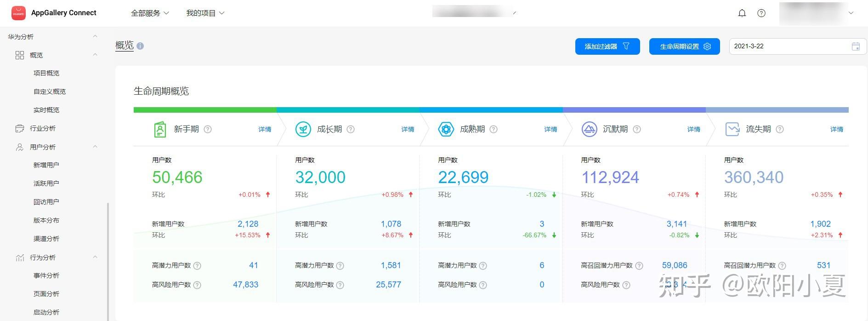Click the 添加过滤器 button
The image size is (868, 321).
(607, 46)
